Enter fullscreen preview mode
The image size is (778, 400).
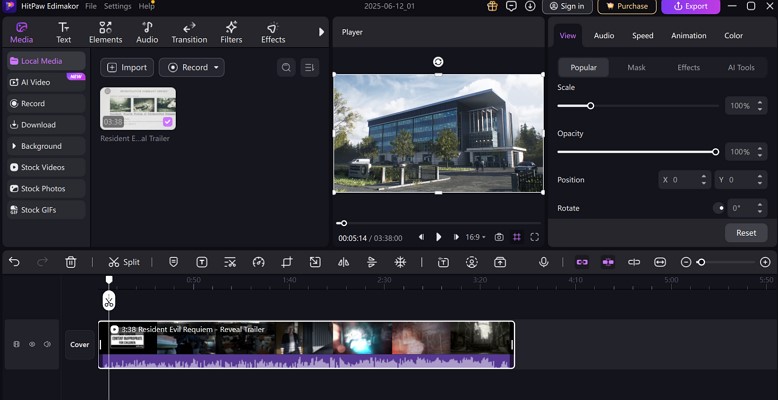pyautogui.click(x=534, y=237)
